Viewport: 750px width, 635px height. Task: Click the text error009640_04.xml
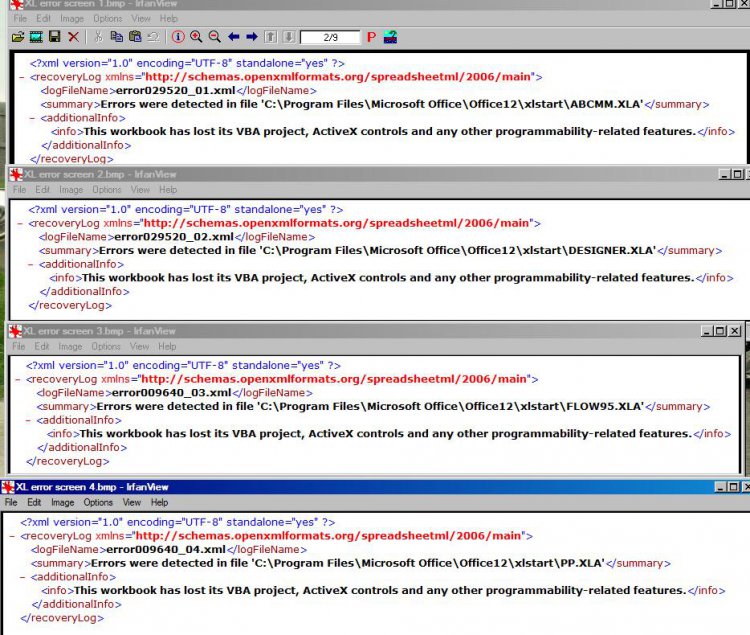166,549
